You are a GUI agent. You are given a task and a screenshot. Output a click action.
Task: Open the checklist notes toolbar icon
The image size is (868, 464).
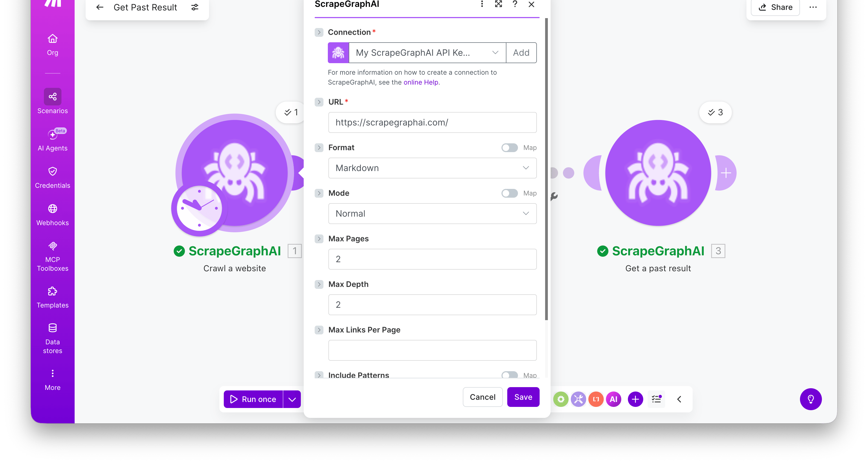click(656, 399)
